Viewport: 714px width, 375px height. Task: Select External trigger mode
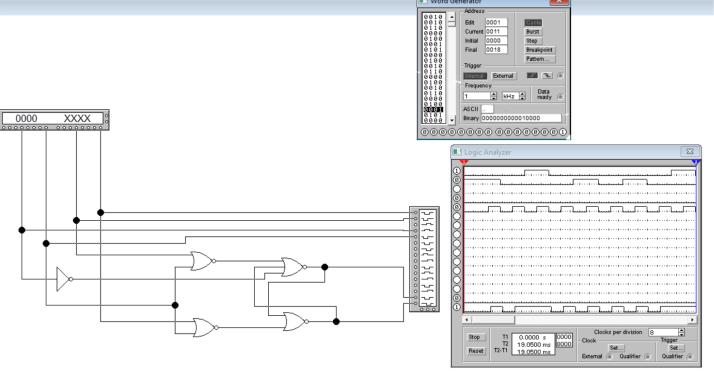pyautogui.click(x=503, y=76)
